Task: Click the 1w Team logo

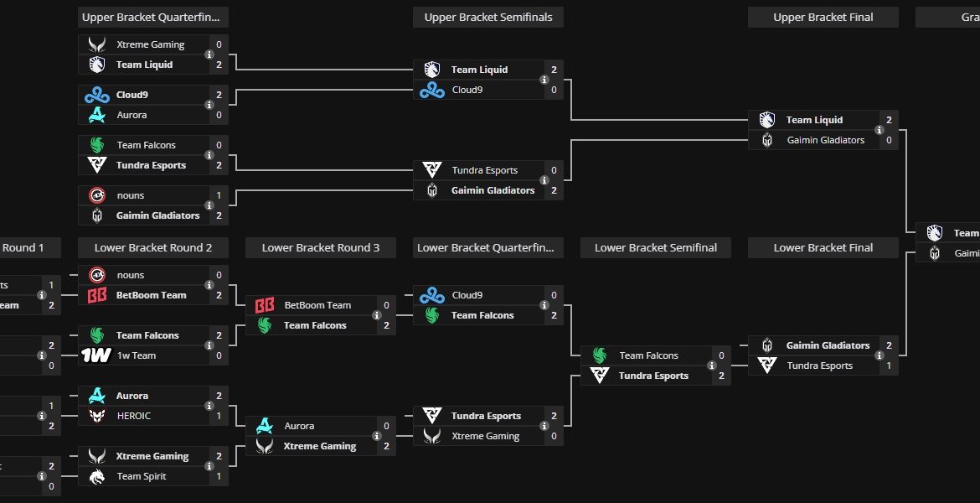Action: click(97, 355)
